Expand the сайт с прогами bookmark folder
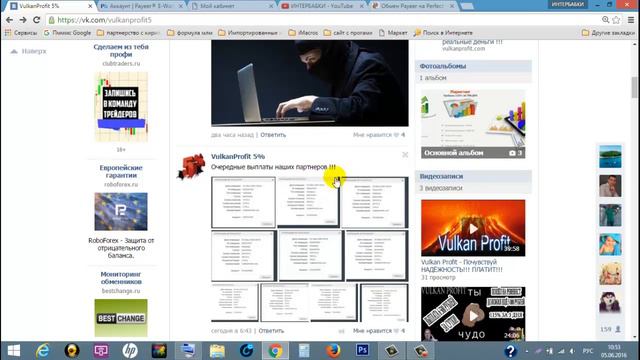This screenshot has width=640, height=360. click(348, 33)
